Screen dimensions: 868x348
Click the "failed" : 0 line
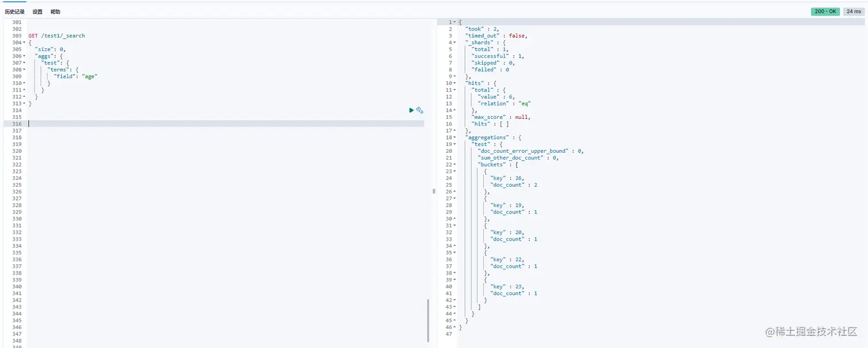[x=490, y=69]
